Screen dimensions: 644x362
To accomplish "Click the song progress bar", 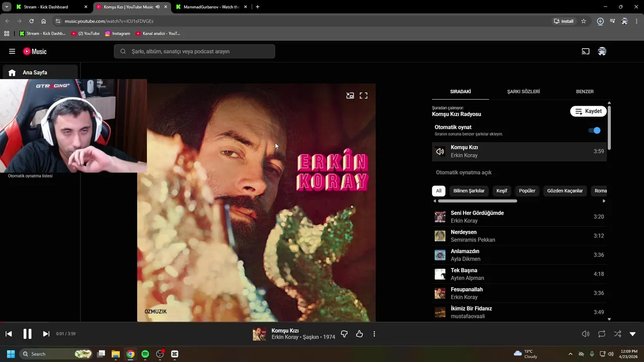I will click(x=322, y=322).
